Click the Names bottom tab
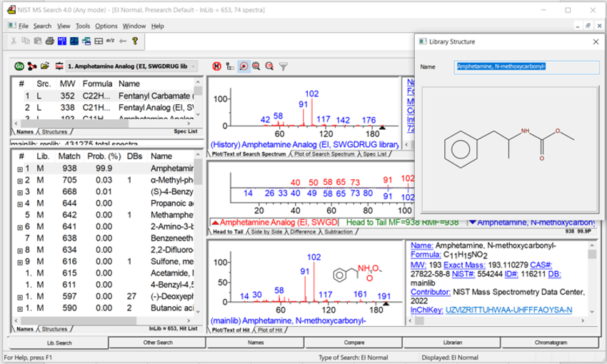The width and height of the screenshot is (607, 364). click(x=256, y=343)
